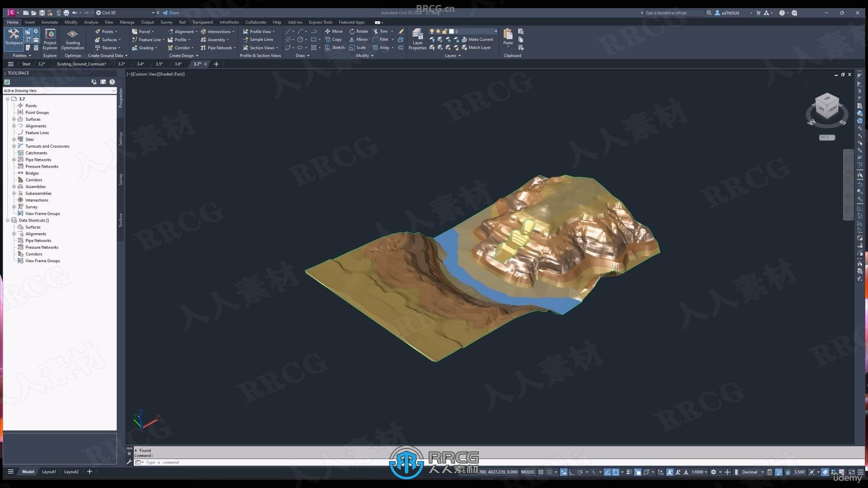
Task: Toggle snap mode in status bar
Action: 549,472
